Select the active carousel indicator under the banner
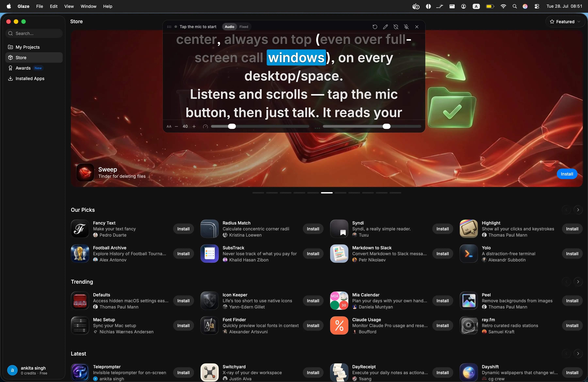 [327, 193]
